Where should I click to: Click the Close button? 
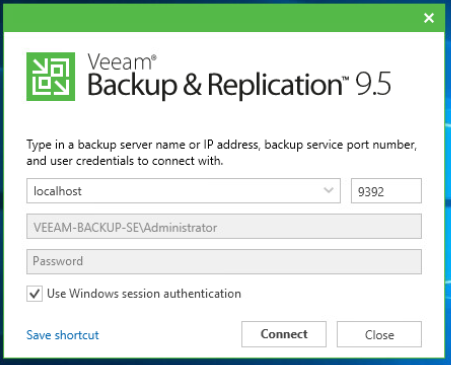[x=379, y=334]
